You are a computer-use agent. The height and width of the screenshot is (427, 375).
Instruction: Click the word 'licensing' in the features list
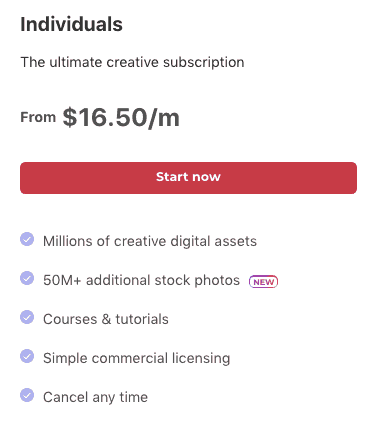tap(201, 358)
